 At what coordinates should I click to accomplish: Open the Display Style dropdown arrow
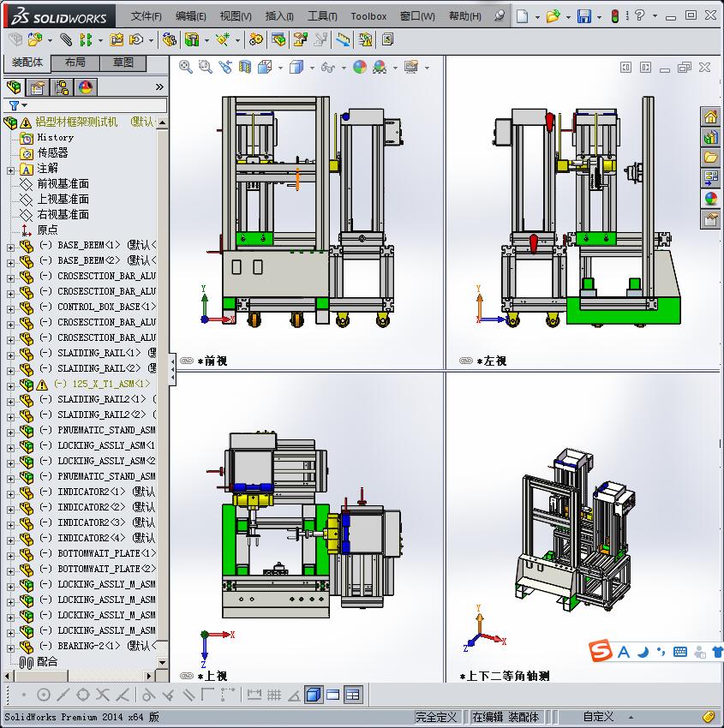(312, 68)
